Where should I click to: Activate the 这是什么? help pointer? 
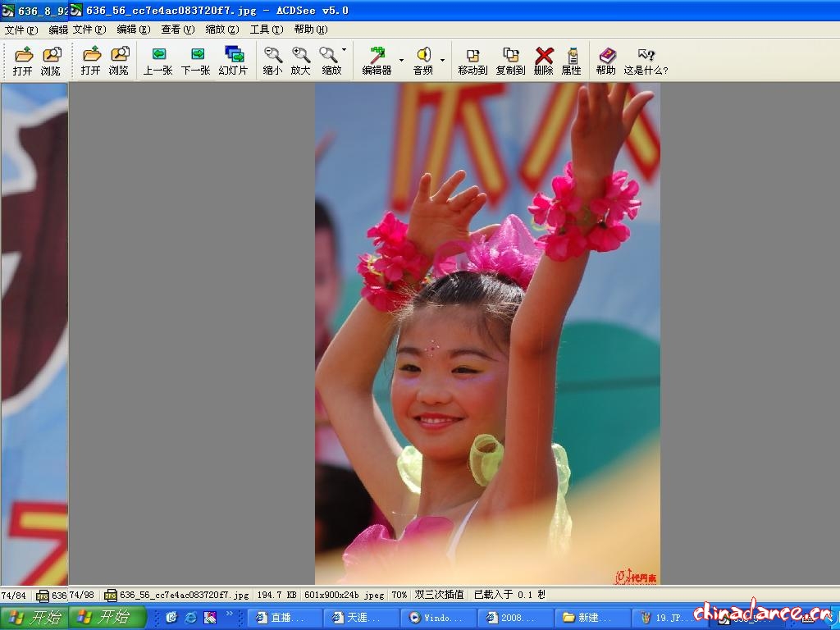[646, 61]
